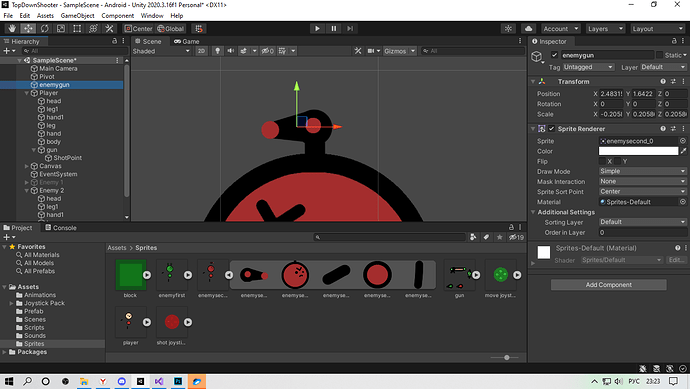Open the Cloud services icon
This screenshot has width=690, height=389.
(529, 29)
